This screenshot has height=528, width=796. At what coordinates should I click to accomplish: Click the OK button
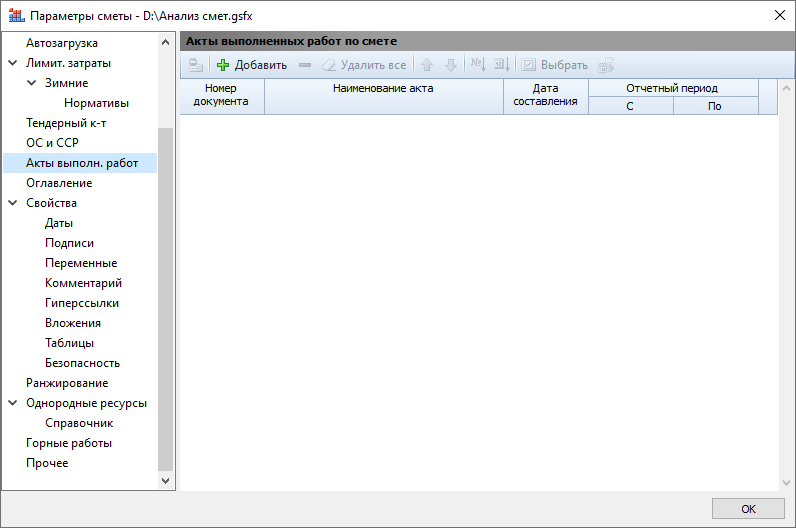(748, 509)
